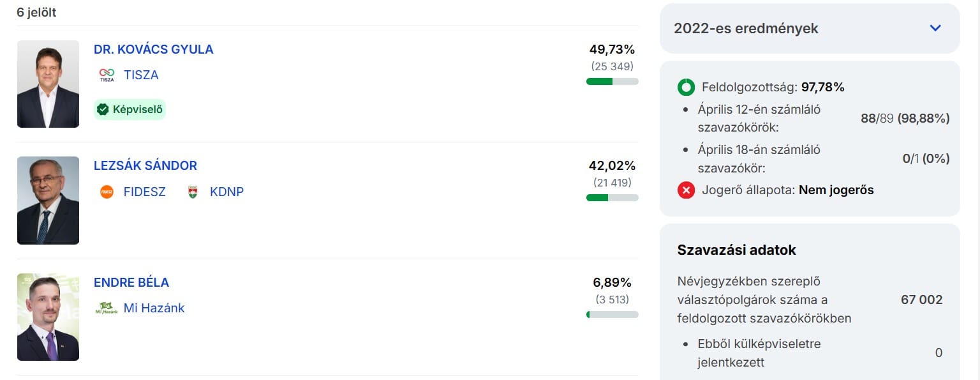The height and width of the screenshot is (380, 980).
Task: Click the Mi Hazánk party name link
Action: point(154,308)
